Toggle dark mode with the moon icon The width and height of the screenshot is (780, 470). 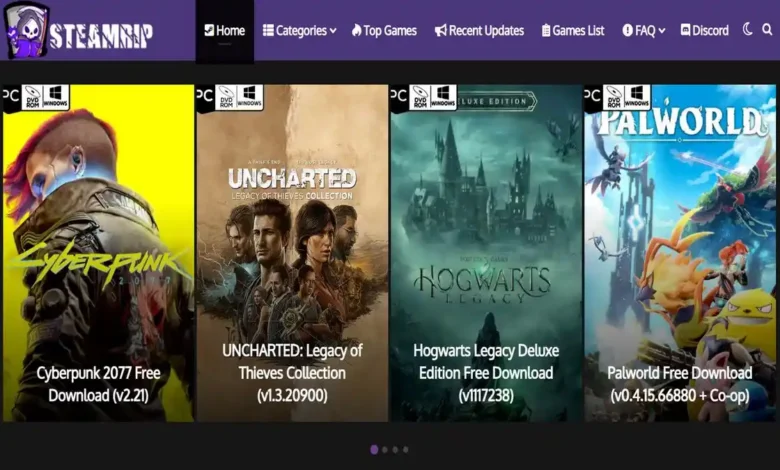pos(747,29)
